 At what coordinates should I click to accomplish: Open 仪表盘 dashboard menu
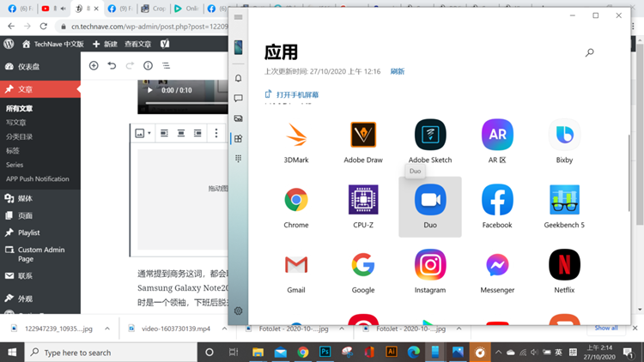pos(40,67)
